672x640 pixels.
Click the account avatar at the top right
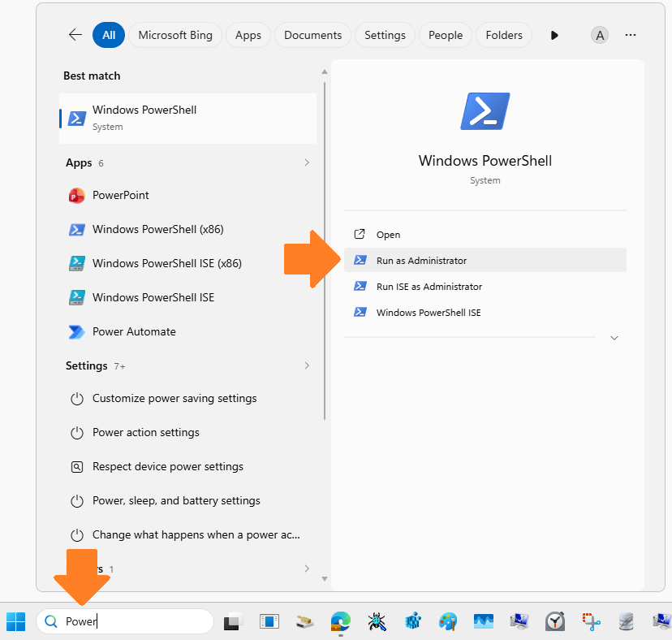[x=599, y=35]
